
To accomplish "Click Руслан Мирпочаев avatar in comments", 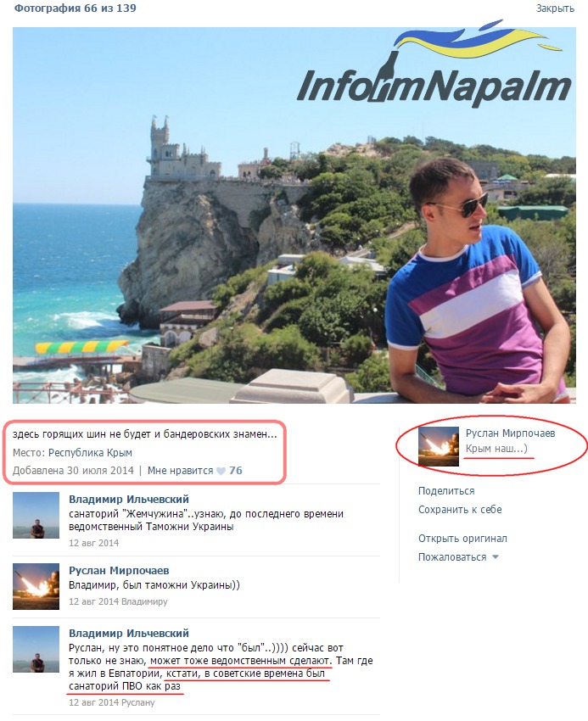I will click(36, 586).
